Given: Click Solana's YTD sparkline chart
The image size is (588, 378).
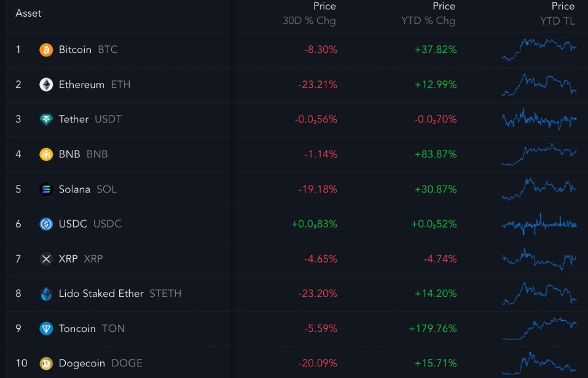Looking at the screenshot, I should [x=539, y=189].
